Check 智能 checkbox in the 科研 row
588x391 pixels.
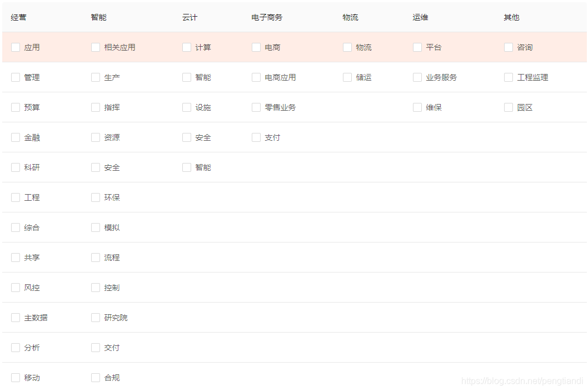tap(187, 167)
